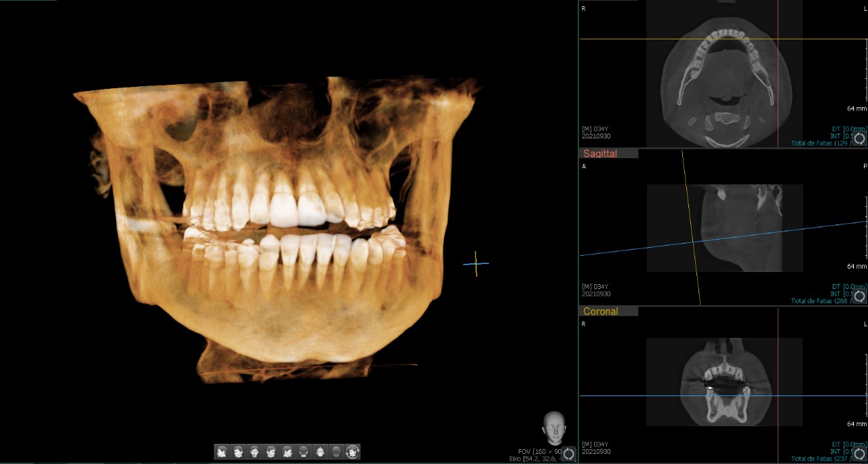Screen dimensions: 868x464
Task: Click the DT [0.0mm] text in sagittal view
Action: 848,287
